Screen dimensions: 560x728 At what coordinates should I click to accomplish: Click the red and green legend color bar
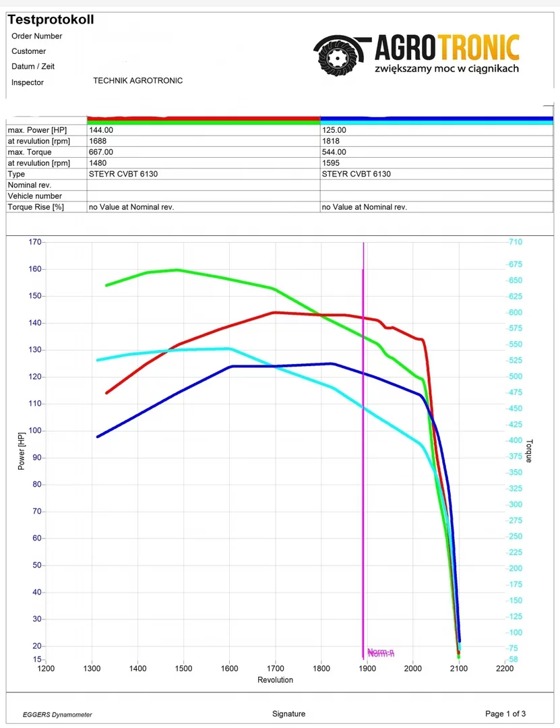[204, 120]
